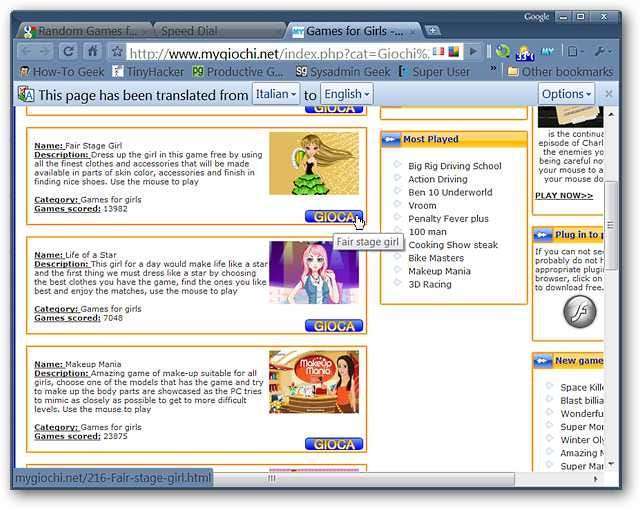Open Winter Oly... new game link
This screenshot has height=508, width=640.
[582, 440]
